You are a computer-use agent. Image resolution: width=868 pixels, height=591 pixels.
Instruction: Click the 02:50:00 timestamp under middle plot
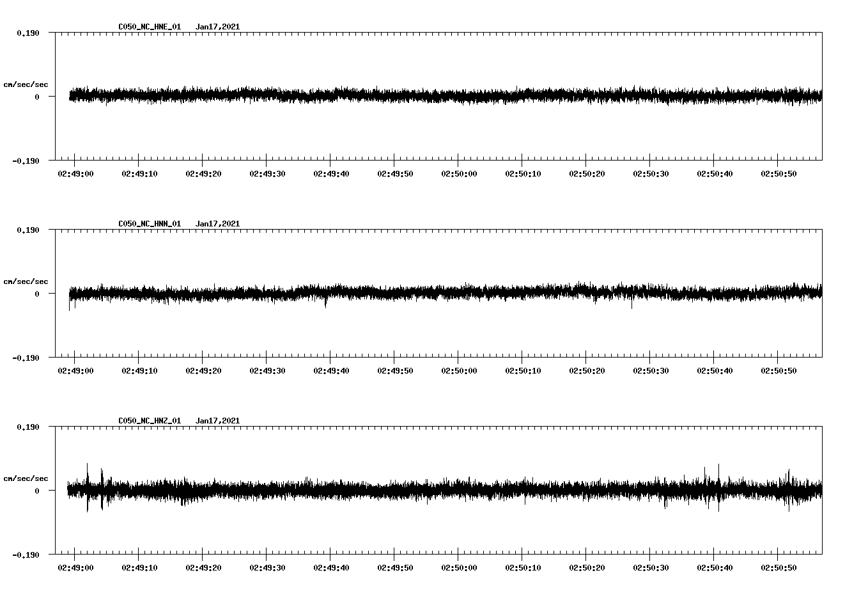458,369
